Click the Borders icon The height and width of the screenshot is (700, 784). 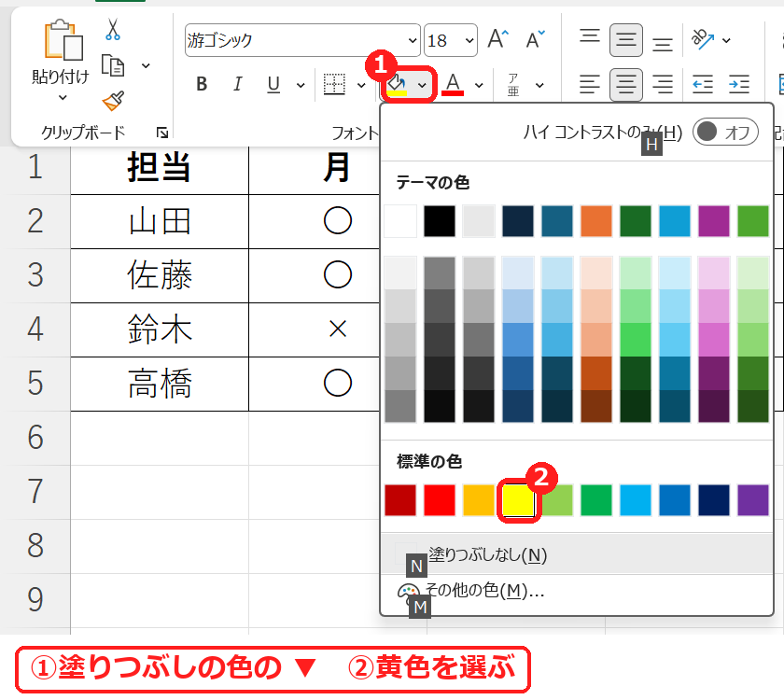[x=334, y=84]
